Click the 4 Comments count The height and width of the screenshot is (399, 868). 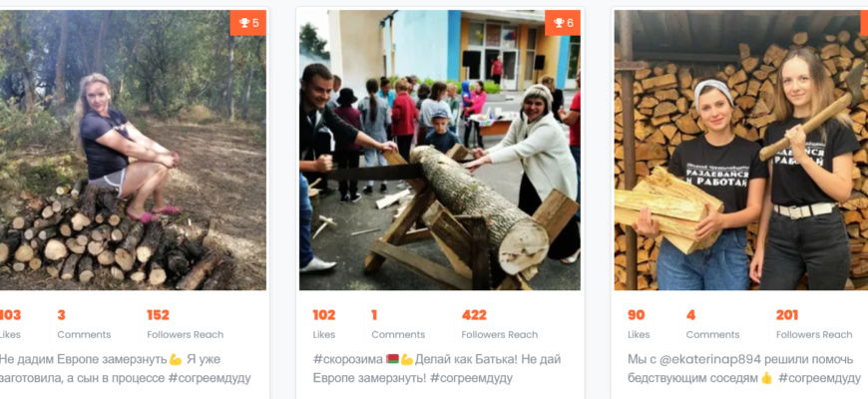712,324
